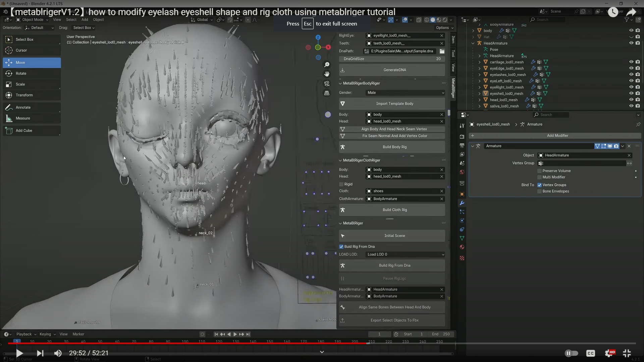
Task: Expand eyelashes_lod0_mesh in outliner
Action: point(479,74)
